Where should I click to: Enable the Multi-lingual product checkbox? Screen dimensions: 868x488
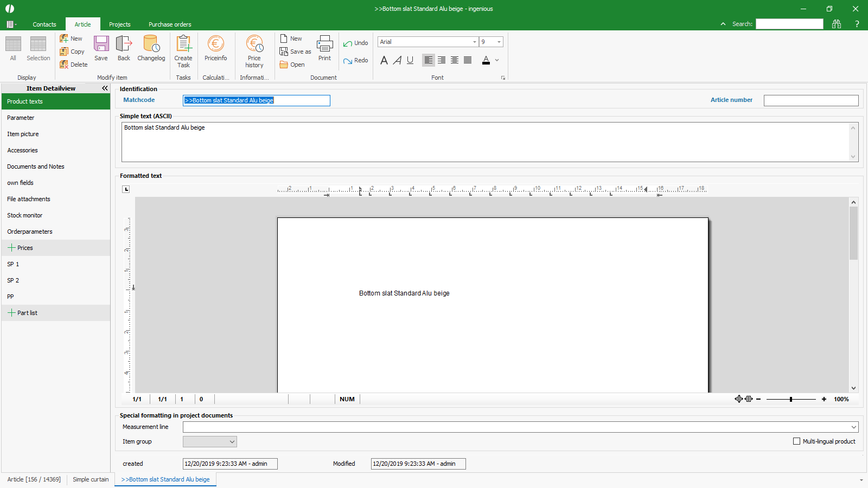coord(796,441)
